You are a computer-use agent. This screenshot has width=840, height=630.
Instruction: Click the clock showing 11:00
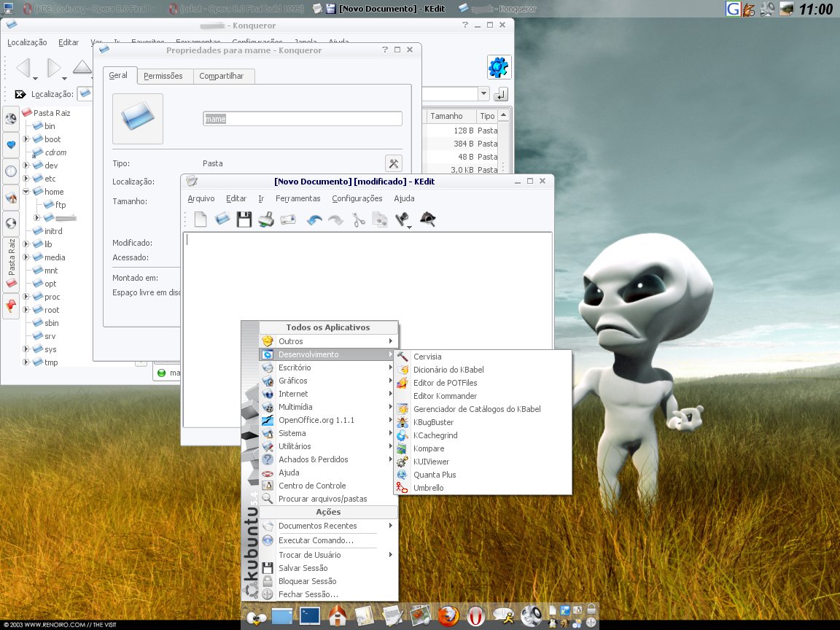[816, 9]
